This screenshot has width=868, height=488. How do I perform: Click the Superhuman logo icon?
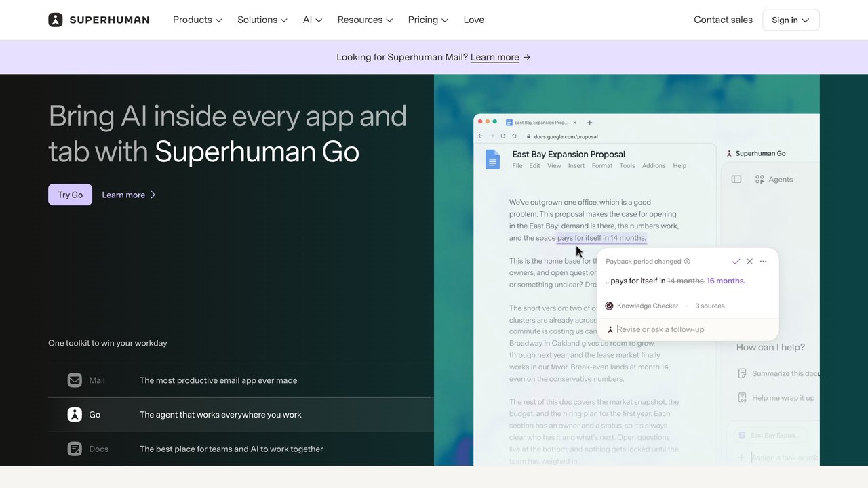(56, 20)
